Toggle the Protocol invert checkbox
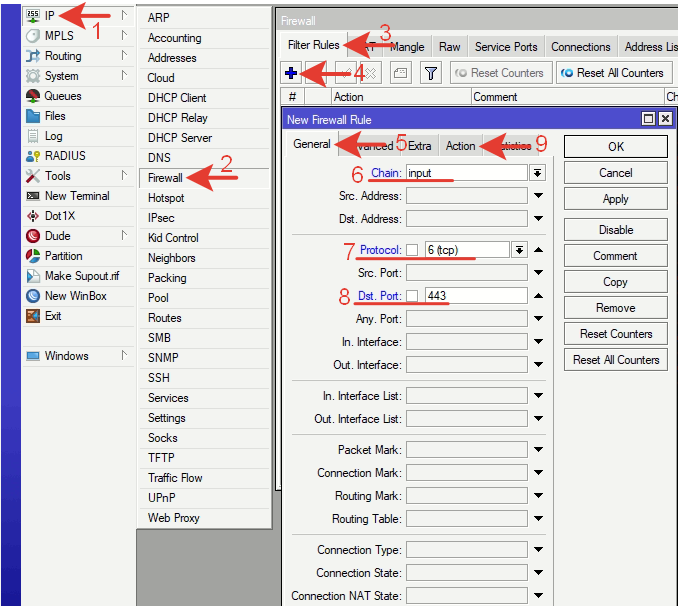 412,250
